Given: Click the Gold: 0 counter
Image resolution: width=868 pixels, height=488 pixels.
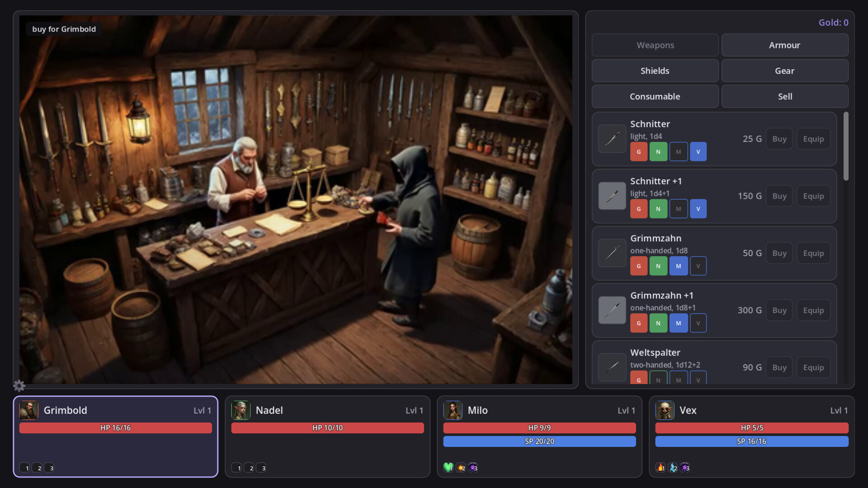Looking at the screenshot, I should pyautogui.click(x=833, y=23).
